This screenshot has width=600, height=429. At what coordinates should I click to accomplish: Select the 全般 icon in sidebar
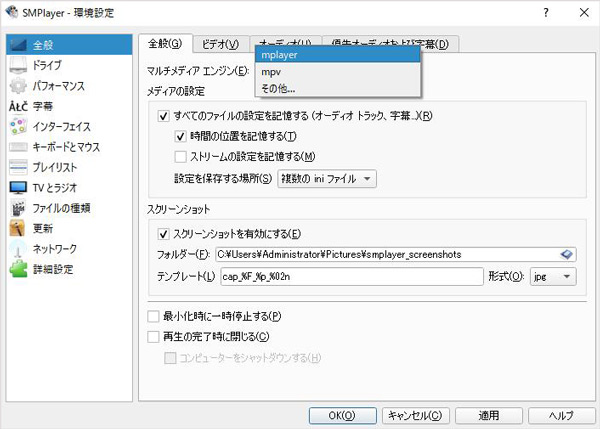pos(18,45)
